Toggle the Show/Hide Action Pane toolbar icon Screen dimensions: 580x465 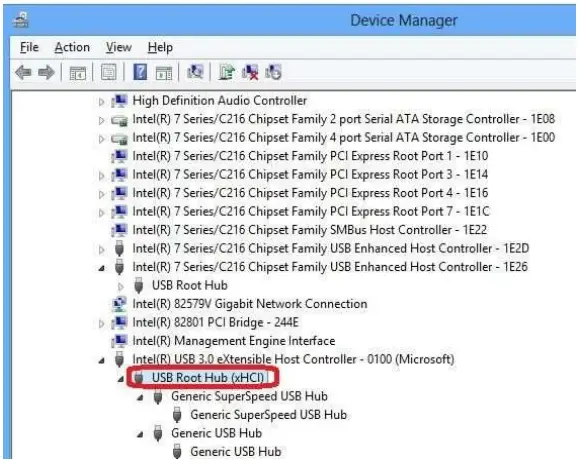click(164, 73)
